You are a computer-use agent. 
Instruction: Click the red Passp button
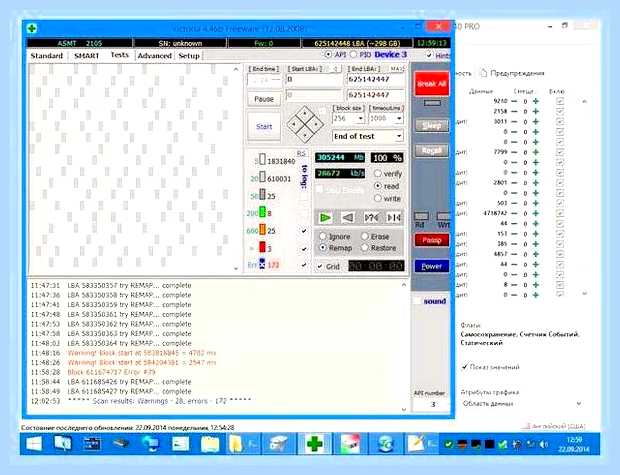coord(432,240)
